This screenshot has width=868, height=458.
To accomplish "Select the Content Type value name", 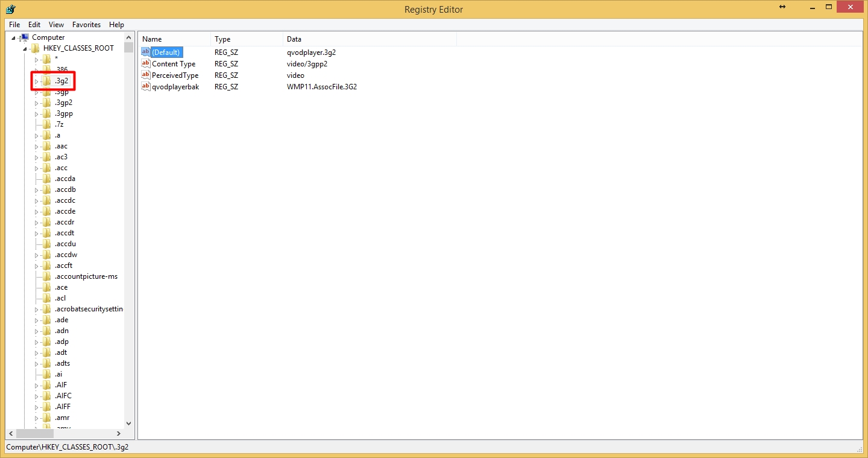I will tap(174, 64).
